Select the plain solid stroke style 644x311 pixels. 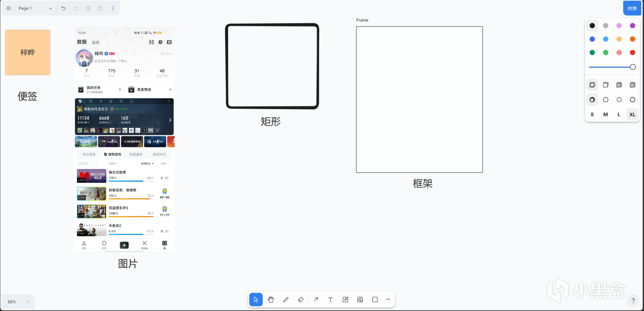tap(632, 100)
